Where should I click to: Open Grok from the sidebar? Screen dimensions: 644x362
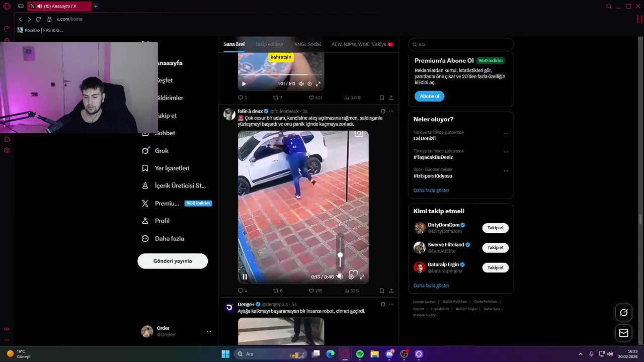155,150
